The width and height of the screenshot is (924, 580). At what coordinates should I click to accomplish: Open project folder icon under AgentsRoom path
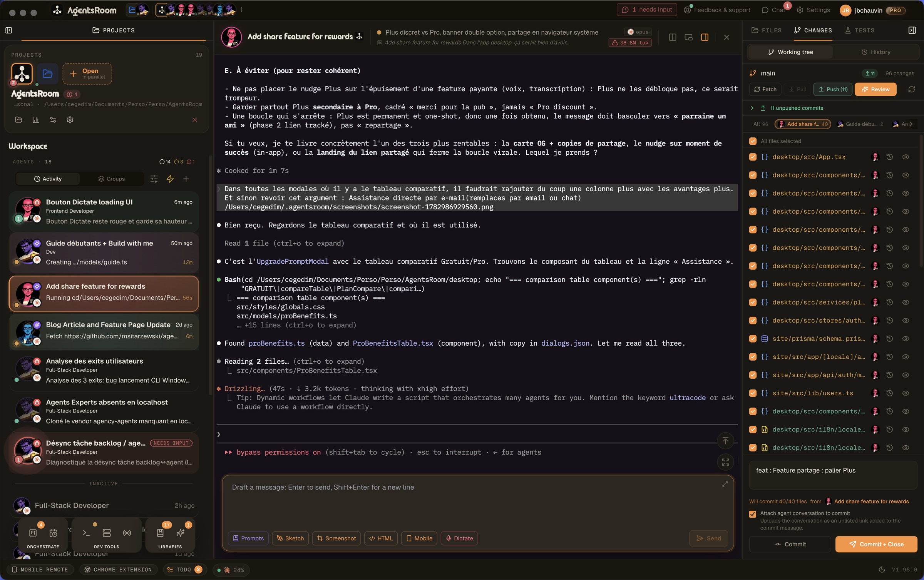pyautogui.click(x=18, y=120)
